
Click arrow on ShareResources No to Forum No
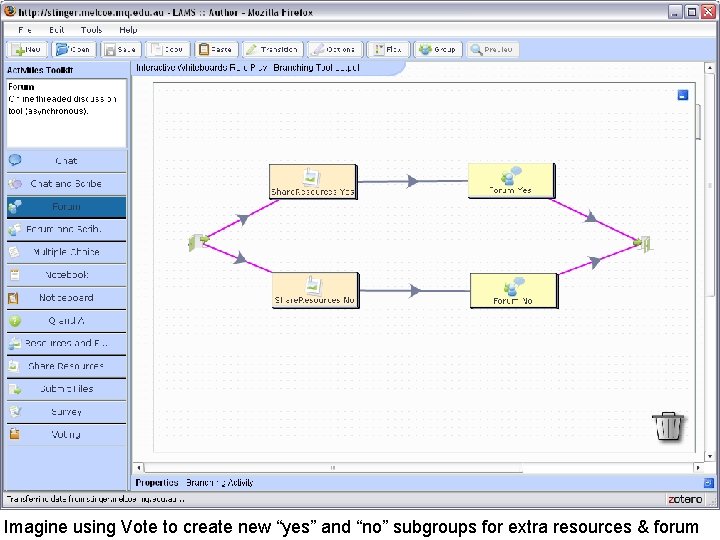pyautogui.click(x=415, y=290)
